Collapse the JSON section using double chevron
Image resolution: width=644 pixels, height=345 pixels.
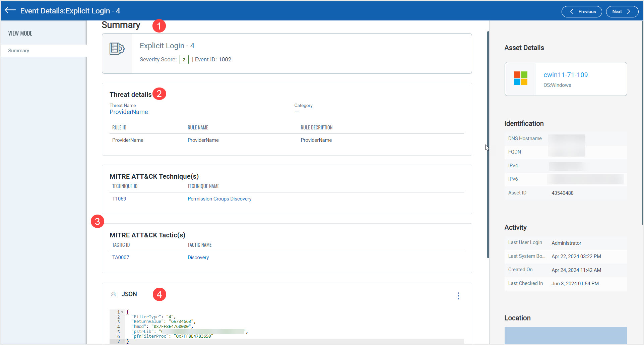click(x=113, y=294)
